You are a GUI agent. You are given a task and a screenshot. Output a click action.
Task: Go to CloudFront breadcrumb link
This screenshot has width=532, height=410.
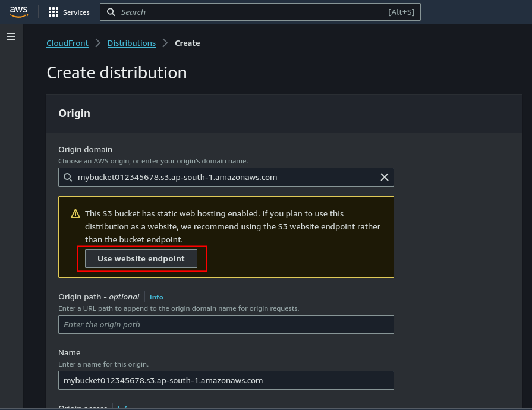(x=67, y=43)
